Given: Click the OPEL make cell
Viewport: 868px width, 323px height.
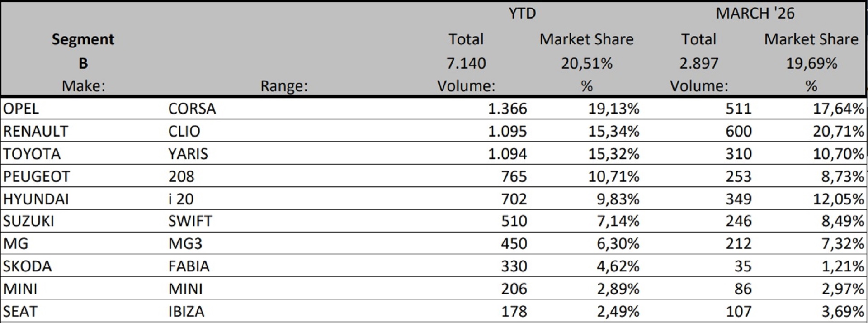Looking at the screenshot, I should [x=21, y=109].
